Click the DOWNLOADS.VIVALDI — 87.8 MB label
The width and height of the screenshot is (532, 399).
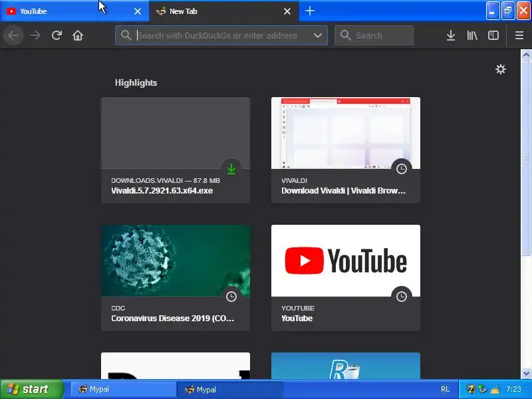click(x=166, y=180)
